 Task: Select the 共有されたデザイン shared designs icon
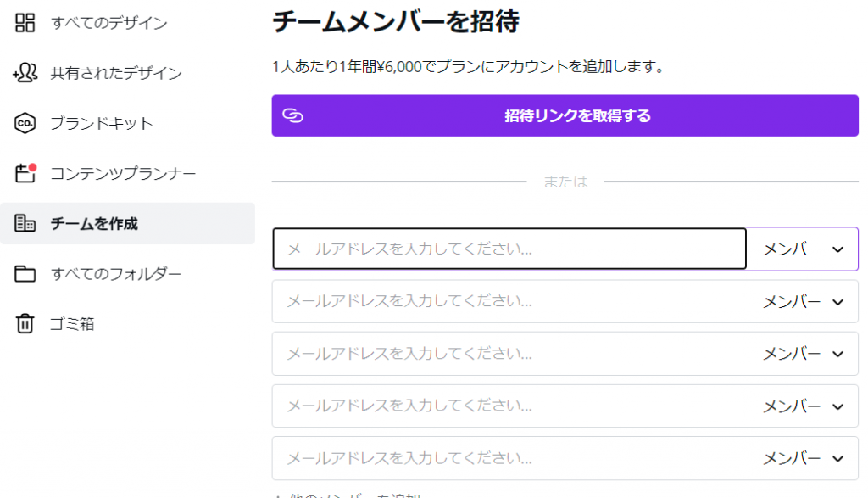pos(25,73)
